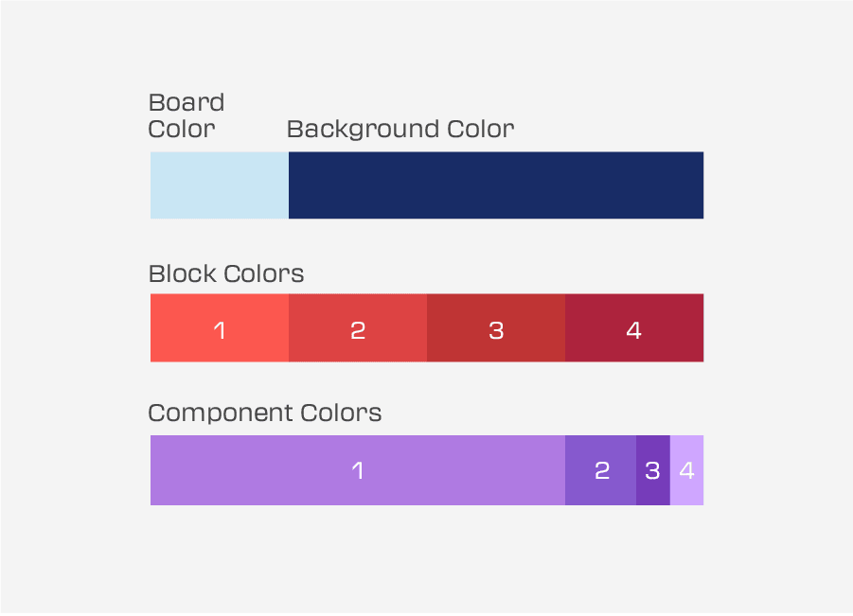Screen dimensions: 853x616
Task: Click the numeral 1 in Block Colors
Action: [x=220, y=330]
